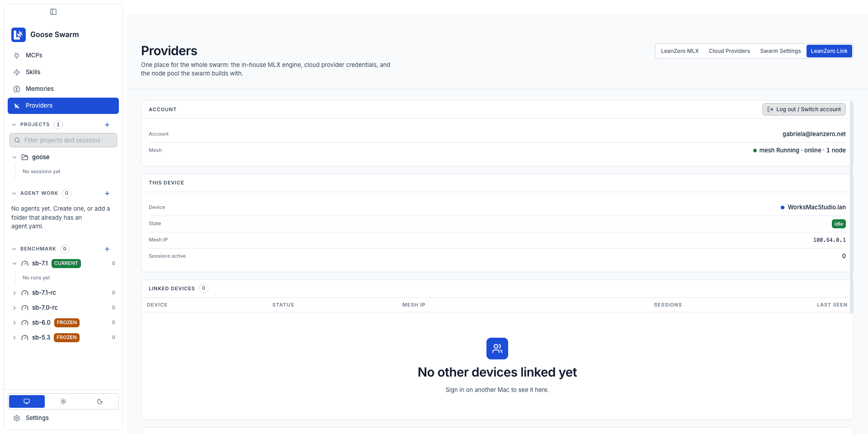Click the WorksMacStudio.lan device name
Screen dimensions: 868x434
816,207
